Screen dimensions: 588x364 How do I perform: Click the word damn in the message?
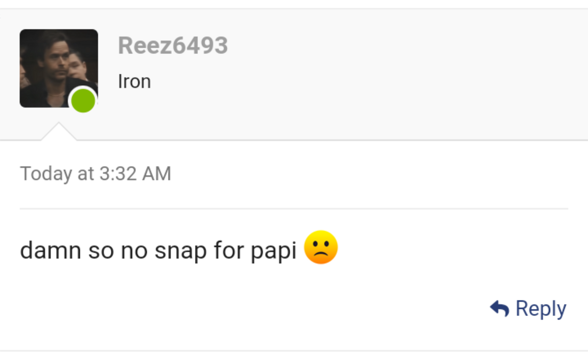[51, 251]
